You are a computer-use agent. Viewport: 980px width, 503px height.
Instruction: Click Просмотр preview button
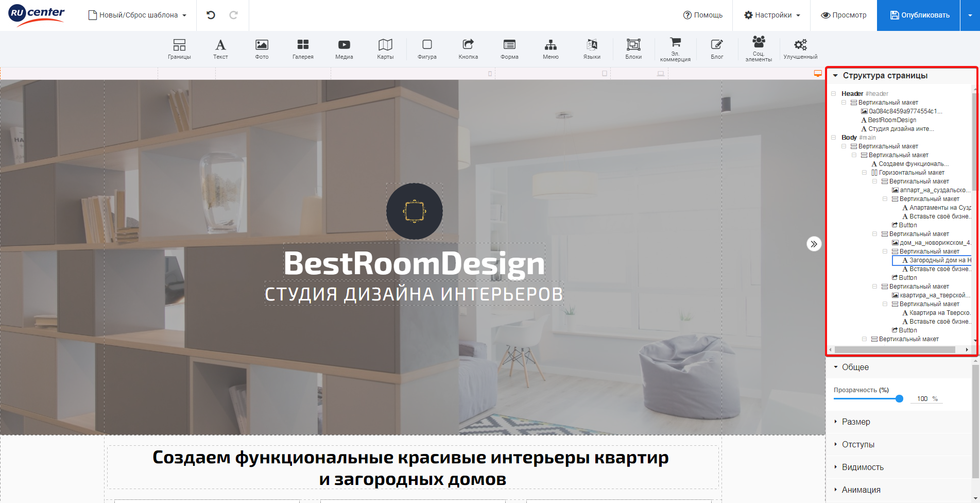844,15
